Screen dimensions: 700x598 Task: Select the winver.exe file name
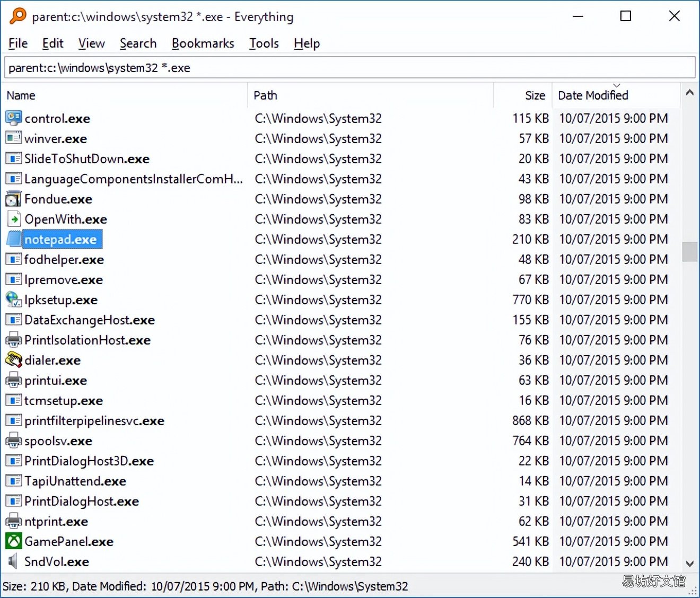point(56,139)
